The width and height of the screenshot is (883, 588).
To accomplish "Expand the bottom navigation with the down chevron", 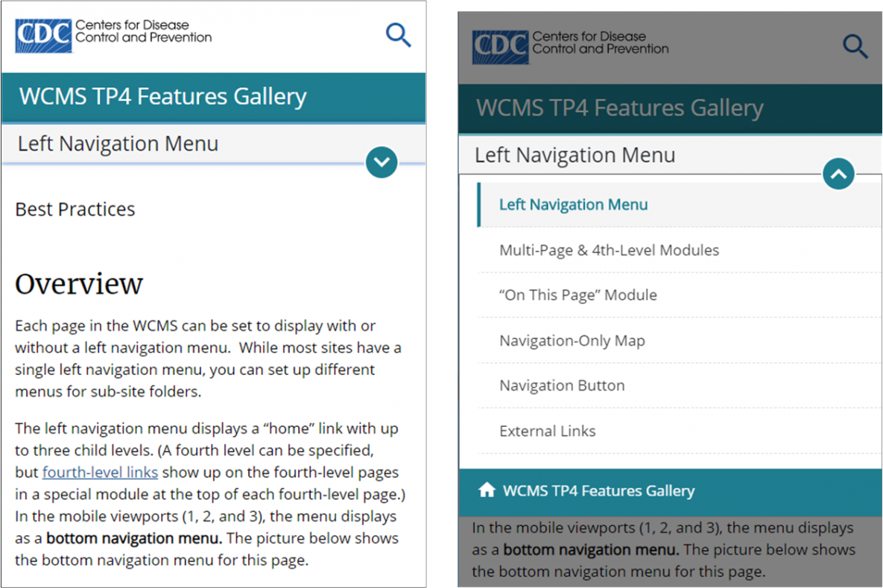I will pyautogui.click(x=382, y=162).
